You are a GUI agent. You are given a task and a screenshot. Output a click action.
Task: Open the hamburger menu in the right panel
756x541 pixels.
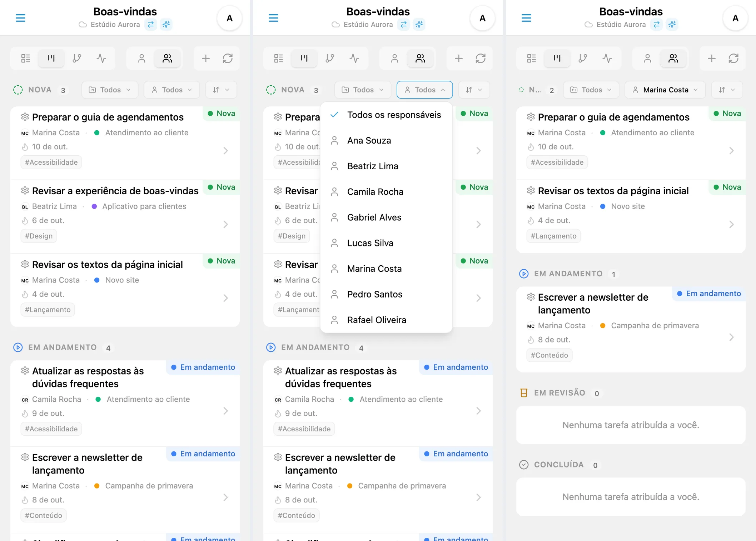[526, 18]
